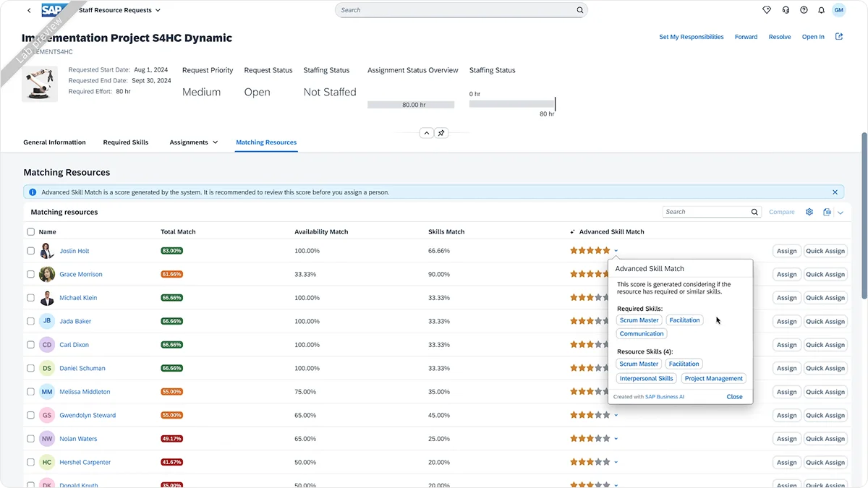This screenshot has width=868, height=488.
Task: Click the CD avatar for Carl Dixon
Action: (x=47, y=345)
